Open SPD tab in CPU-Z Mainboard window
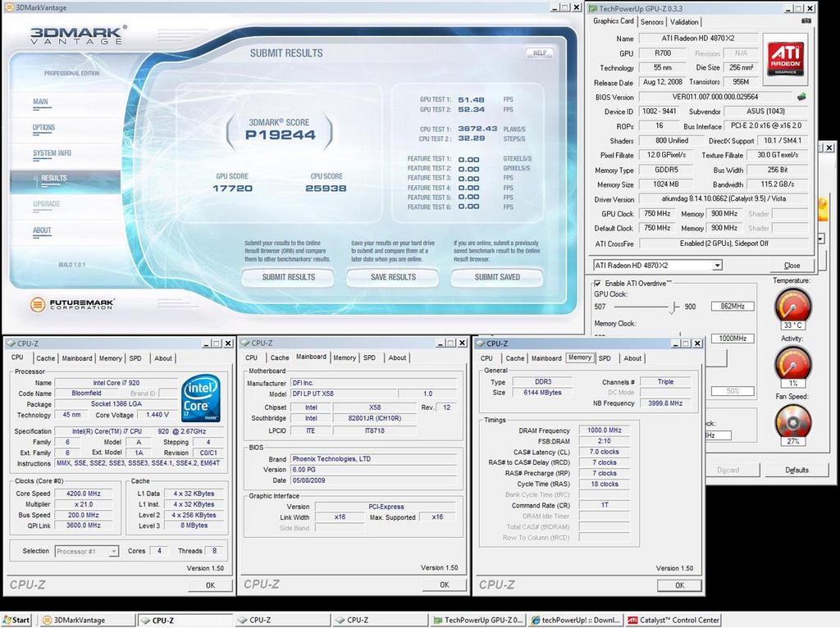Image resolution: width=840 pixels, height=628 pixels. point(370,357)
